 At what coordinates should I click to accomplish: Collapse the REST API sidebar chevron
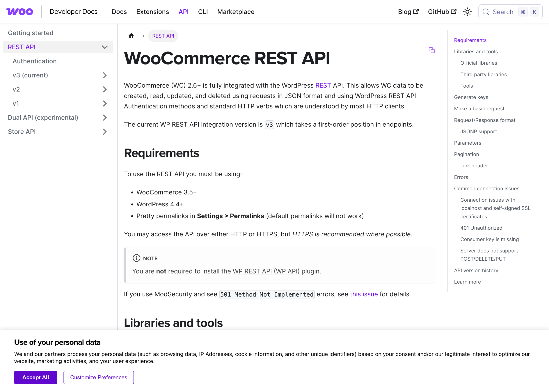click(x=105, y=47)
